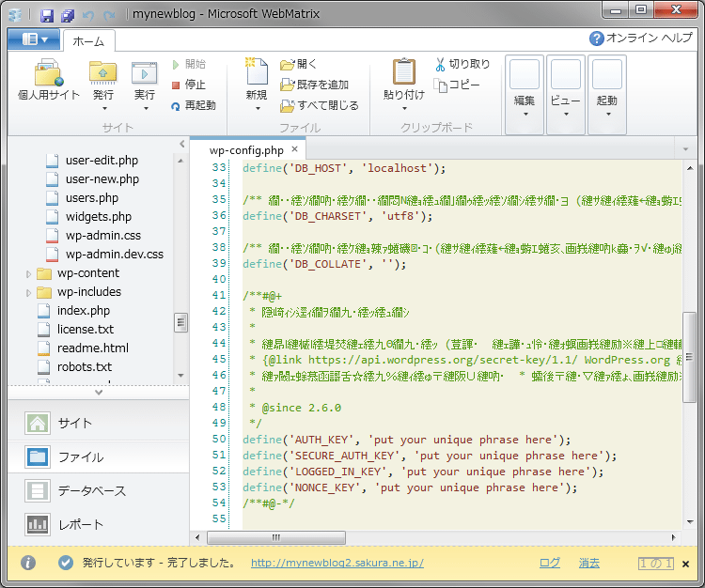The height and width of the screenshot is (588, 705).
Task: Open オンライン ヘルプ help link
Action: (x=641, y=39)
